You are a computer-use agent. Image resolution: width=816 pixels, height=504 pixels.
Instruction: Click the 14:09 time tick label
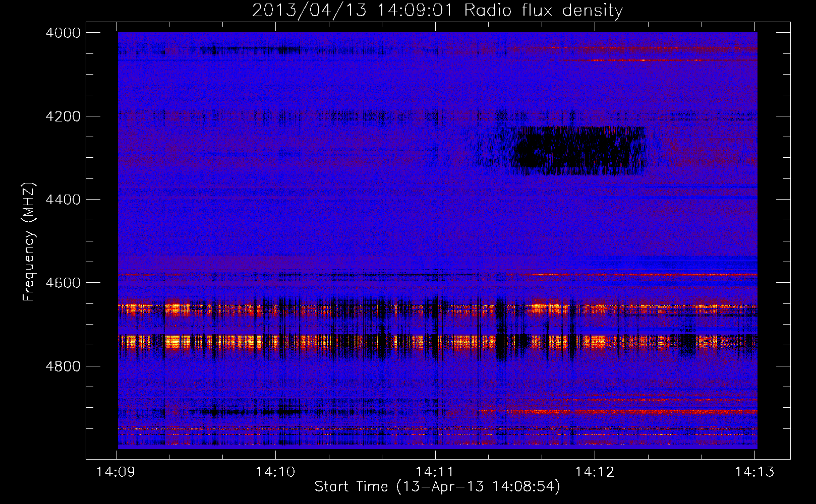pos(116,472)
